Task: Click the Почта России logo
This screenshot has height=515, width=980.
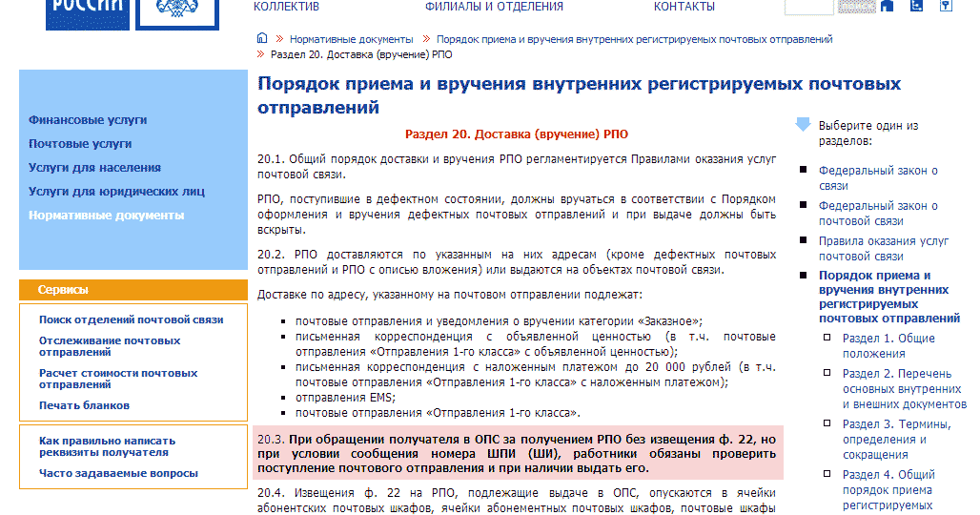Action: click(x=88, y=13)
